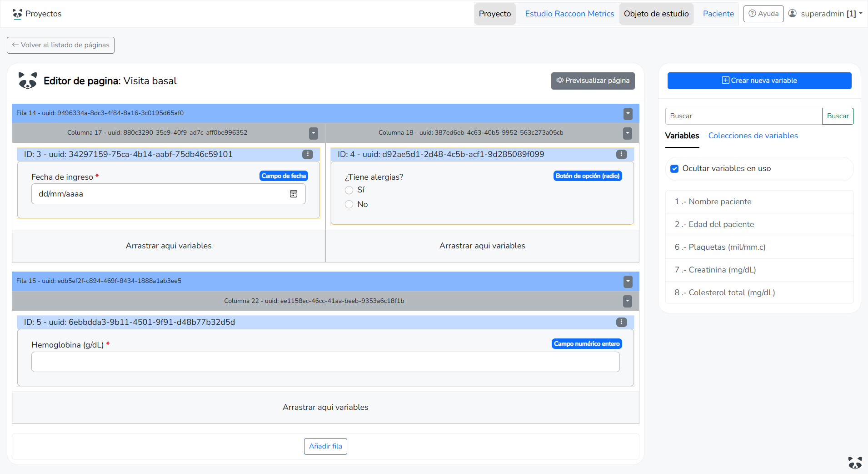Click the Buscar search button

838,116
